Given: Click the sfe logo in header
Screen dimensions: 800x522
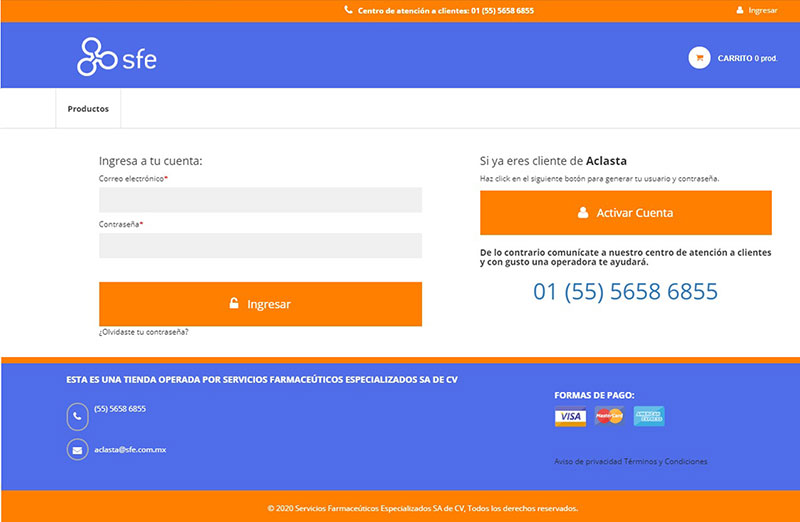Looking at the screenshot, I should 117,57.
